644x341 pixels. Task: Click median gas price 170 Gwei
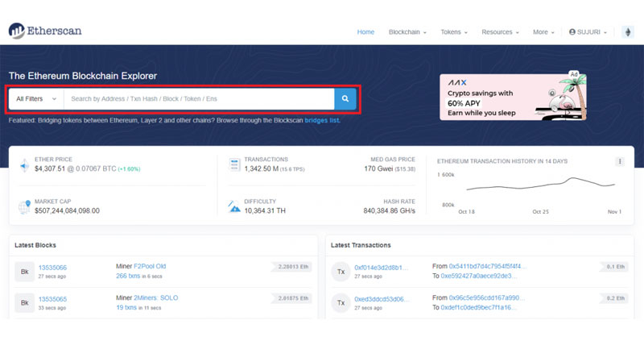point(378,168)
